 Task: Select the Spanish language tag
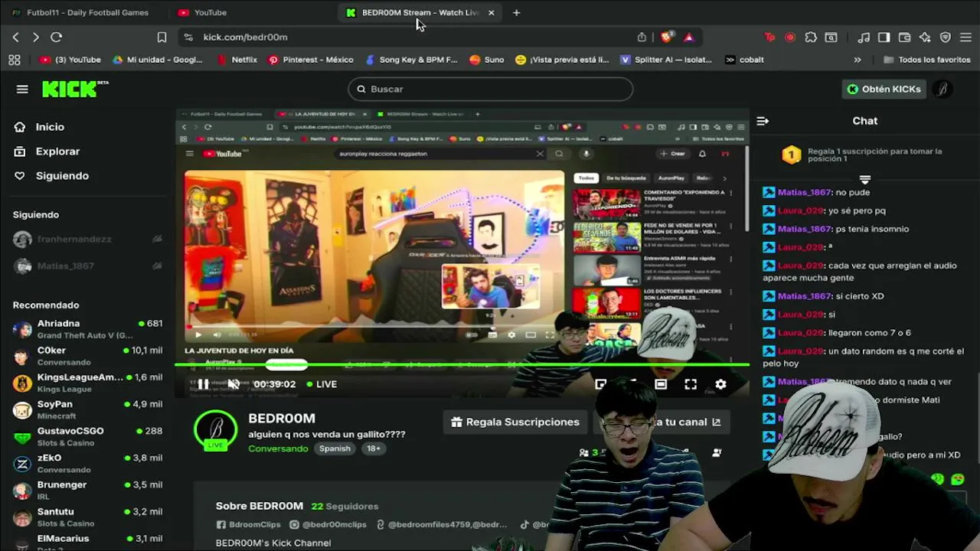(x=335, y=448)
